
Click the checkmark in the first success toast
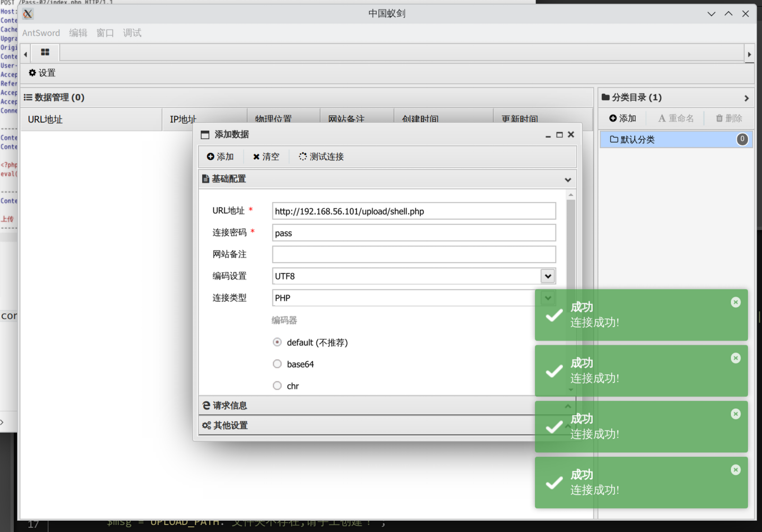554,315
